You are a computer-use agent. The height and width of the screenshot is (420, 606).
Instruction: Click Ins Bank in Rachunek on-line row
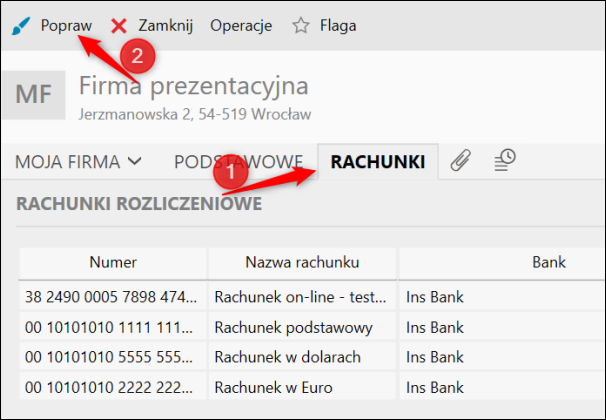tap(435, 297)
